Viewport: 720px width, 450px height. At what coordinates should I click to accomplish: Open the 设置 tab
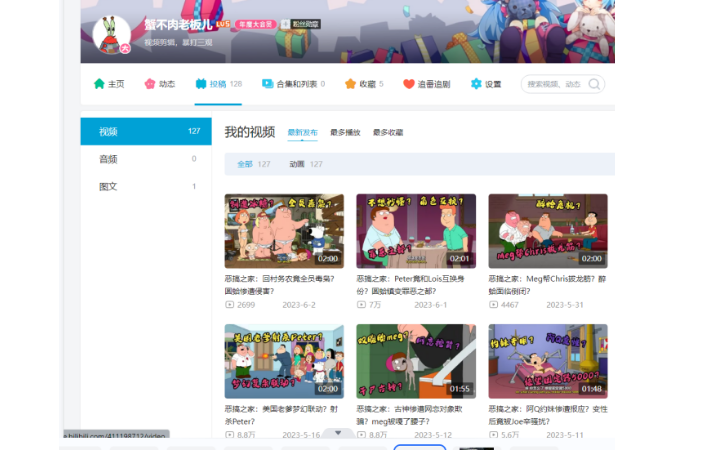point(486,84)
